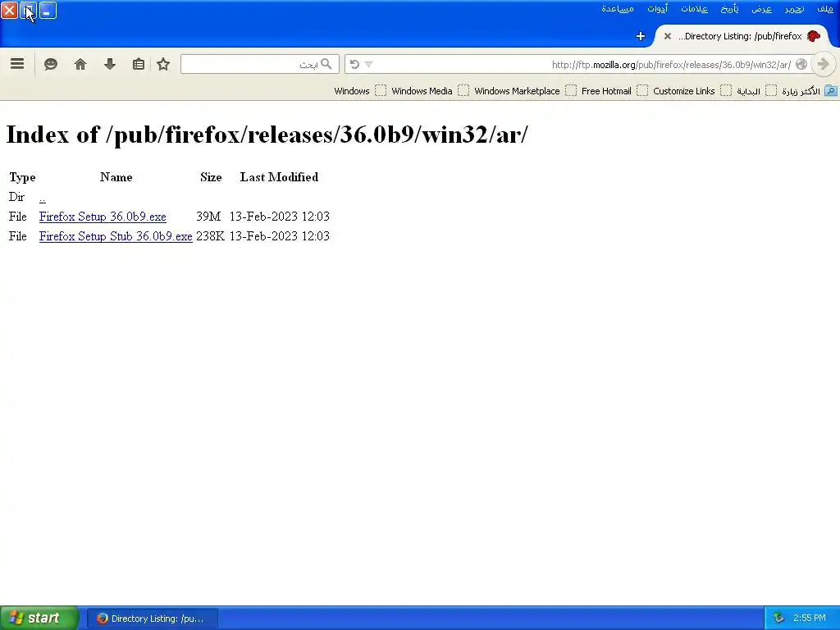Click the 2:55 PM taskbar clock
The height and width of the screenshot is (630, 840).
(810, 619)
